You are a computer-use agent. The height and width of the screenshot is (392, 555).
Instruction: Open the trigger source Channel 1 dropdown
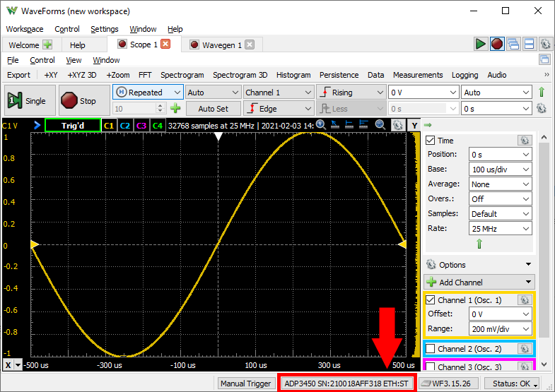279,93
